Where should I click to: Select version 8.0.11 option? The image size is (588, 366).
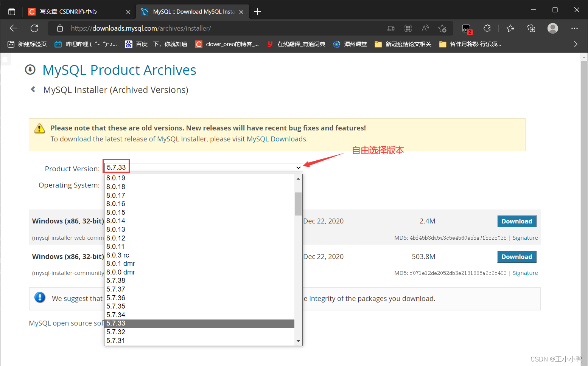199,247
